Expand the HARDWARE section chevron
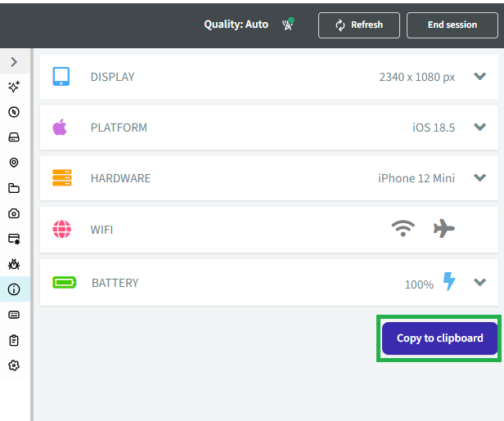 coord(480,178)
